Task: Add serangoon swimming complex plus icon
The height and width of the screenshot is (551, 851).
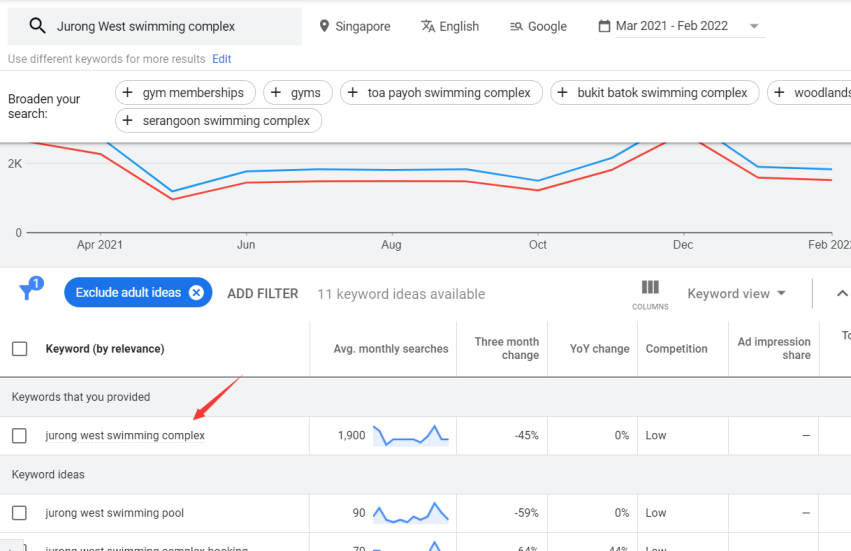Action: click(x=128, y=120)
